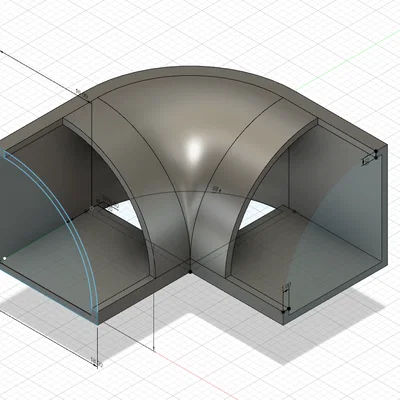Select the white sketch point on the left opening's edge
The image size is (400, 400).
[x=5, y=258]
